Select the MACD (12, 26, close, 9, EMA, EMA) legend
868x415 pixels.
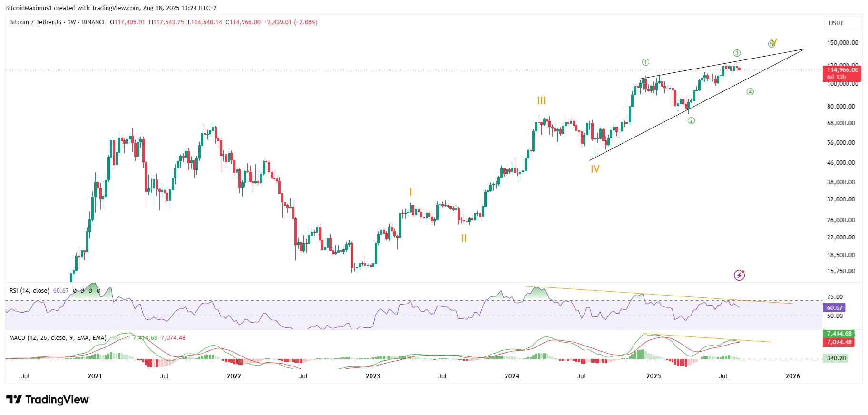click(58, 338)
